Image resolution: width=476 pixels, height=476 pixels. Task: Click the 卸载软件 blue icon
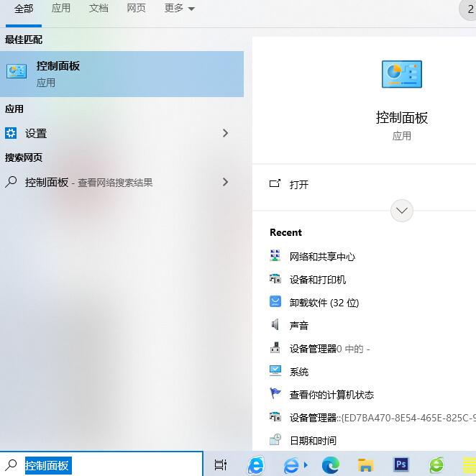coord(275,301)
